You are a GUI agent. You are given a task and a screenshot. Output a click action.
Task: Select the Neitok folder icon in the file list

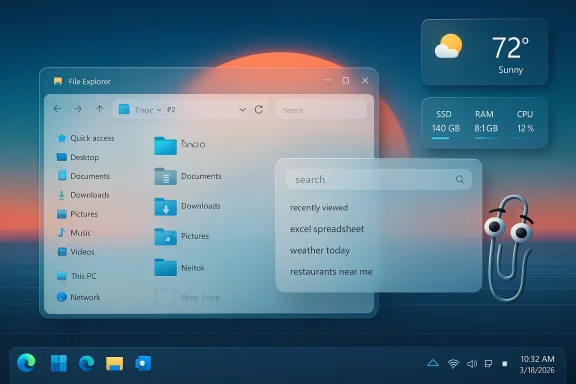tap(165, 267)
